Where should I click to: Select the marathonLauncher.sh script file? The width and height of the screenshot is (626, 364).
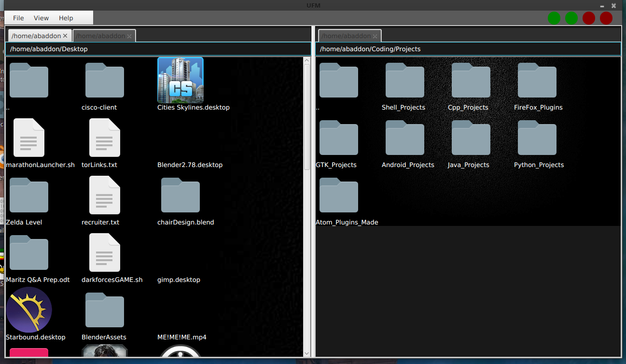(29, 138)
